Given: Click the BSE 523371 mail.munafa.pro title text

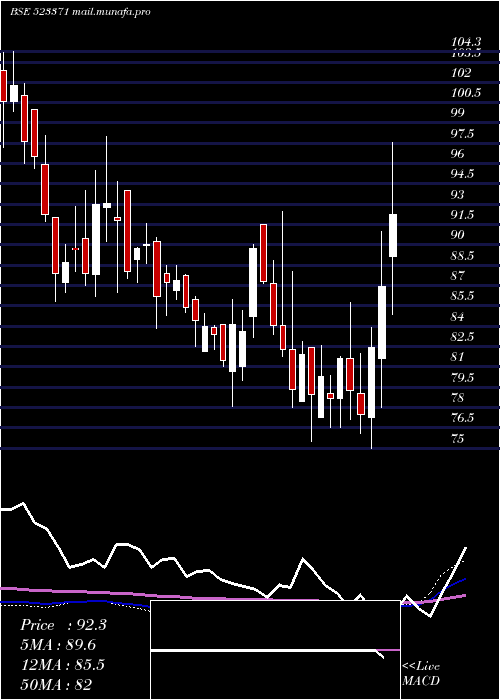Looking at the screenshot, I should (x=80, y=12).
